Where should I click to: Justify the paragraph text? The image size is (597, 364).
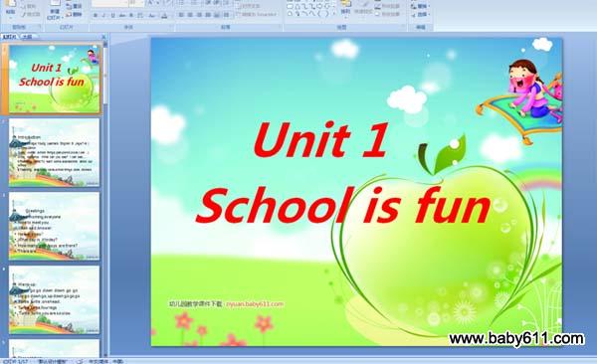click(208, 15)
